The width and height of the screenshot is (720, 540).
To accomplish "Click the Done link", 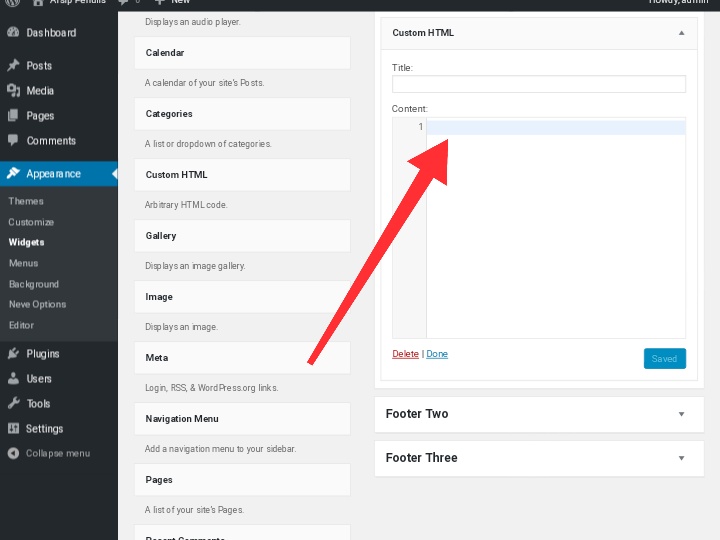I will point(437,354).
